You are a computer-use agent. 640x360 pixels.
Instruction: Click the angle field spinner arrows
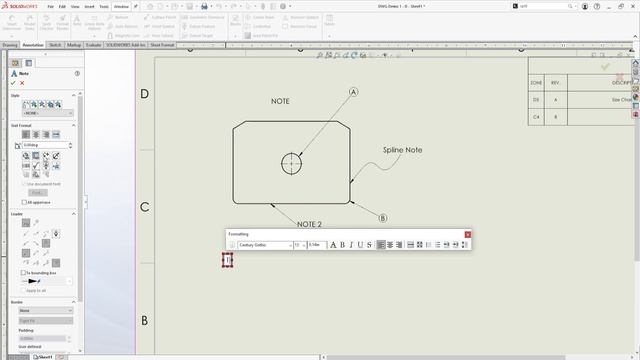point(70,145)
